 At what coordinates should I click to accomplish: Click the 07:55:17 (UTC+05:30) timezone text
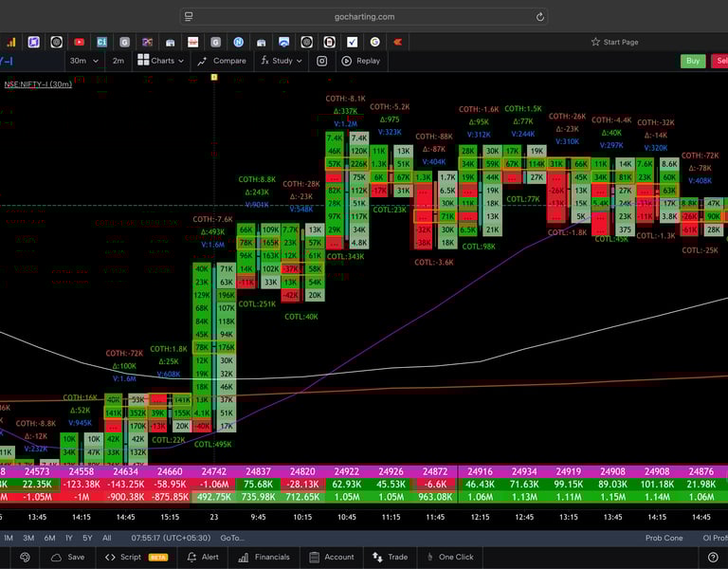pos(171,538)
